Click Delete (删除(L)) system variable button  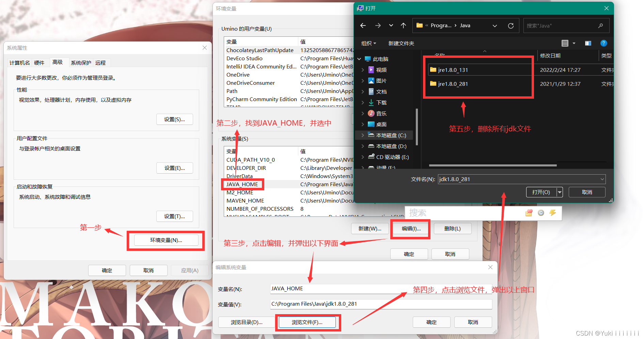point(453,228)
